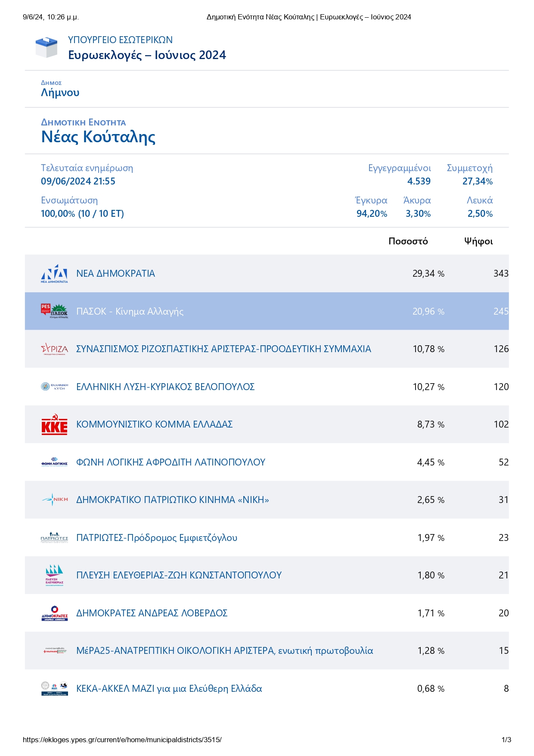Image resolution: width=534 pixels, height=756 pixels.
Task: Open the ΚΟΜΜΟΥΝΙΣΤΙΚΟ ΚΟΜΜΑ ΕΛΛΑΔΑΣ link
Action: point(154,425)
